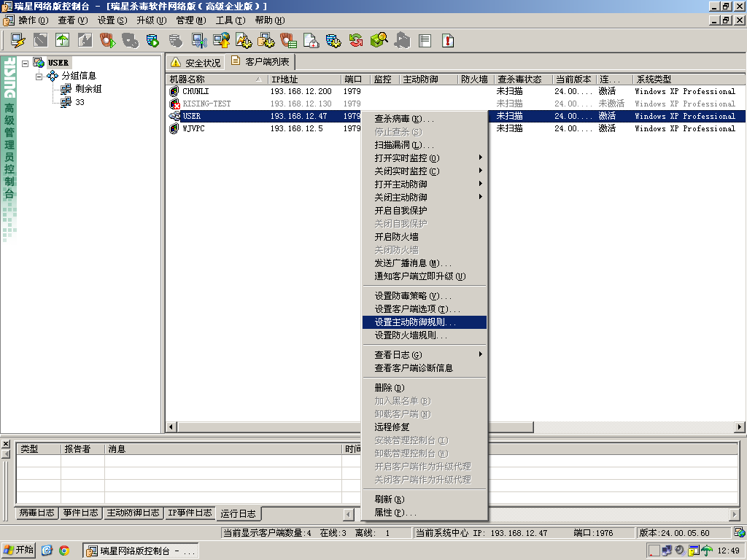Select the 剩余组 group in the tree

point(88,89)
